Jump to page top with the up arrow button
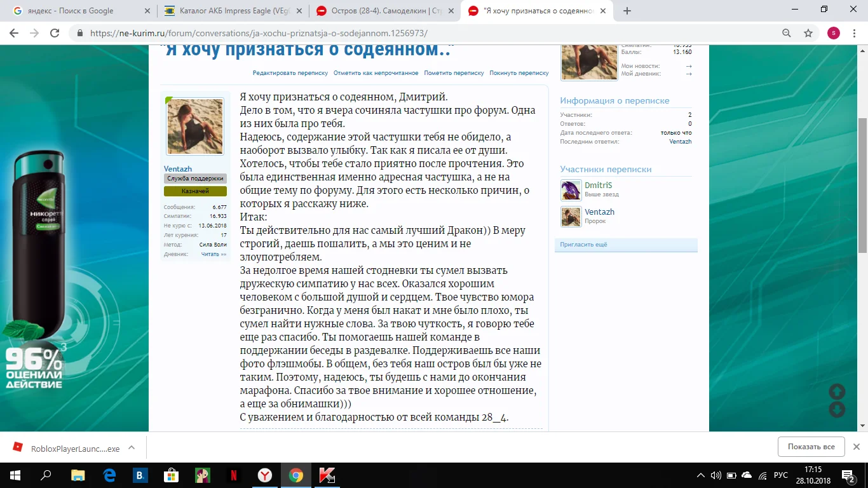Image resolution: width=868 pixels, height=488 pixels. point(837,392)
